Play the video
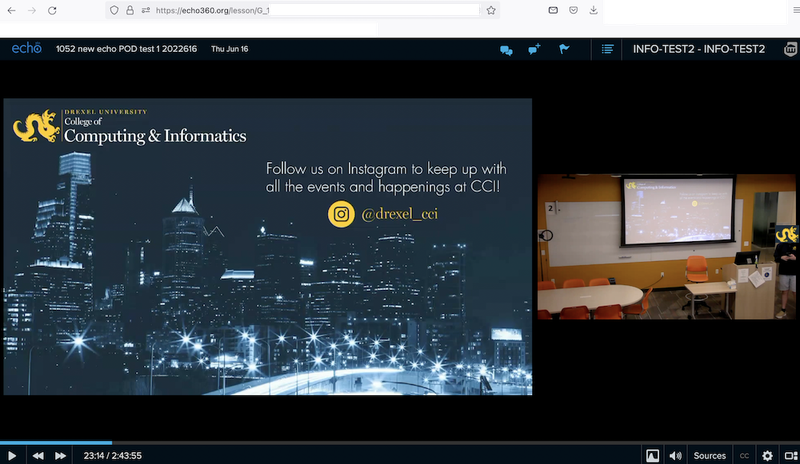 coord(12,456)
